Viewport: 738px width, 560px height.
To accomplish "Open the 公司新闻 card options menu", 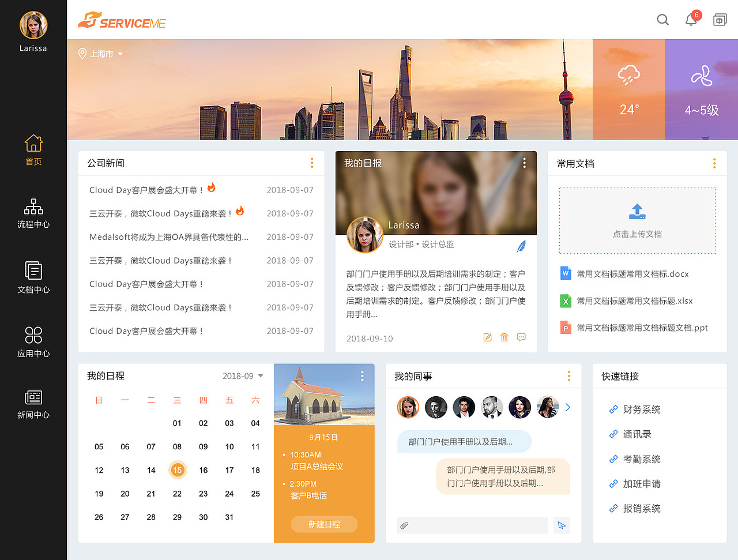I will click(312, 163).
